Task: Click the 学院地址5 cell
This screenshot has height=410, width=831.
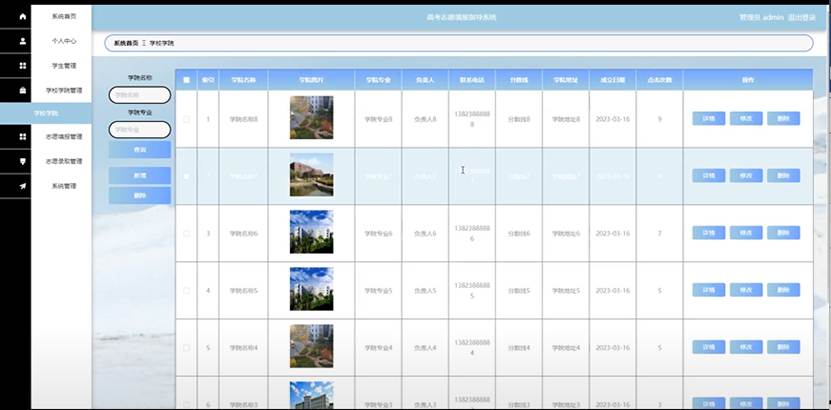Action: 565,291
